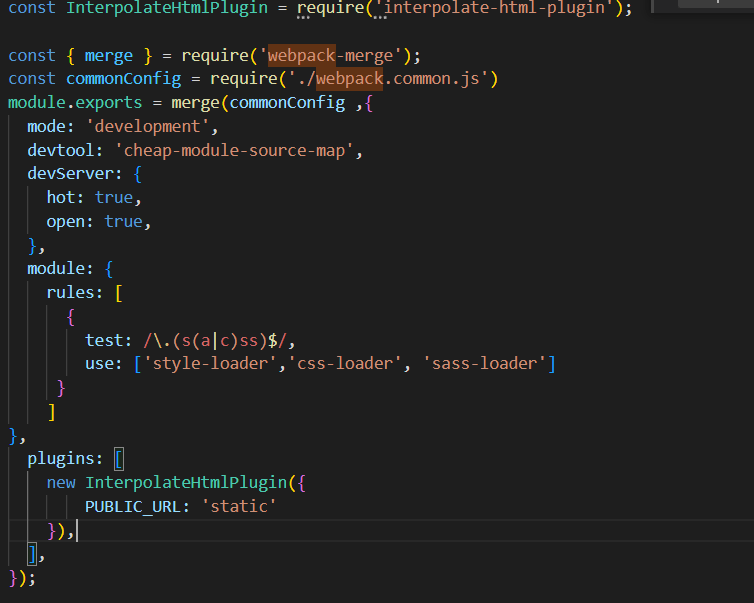Click the 'interpolate-html-plugin' string
The image size is (754, 603).
[x=494, y=8]
